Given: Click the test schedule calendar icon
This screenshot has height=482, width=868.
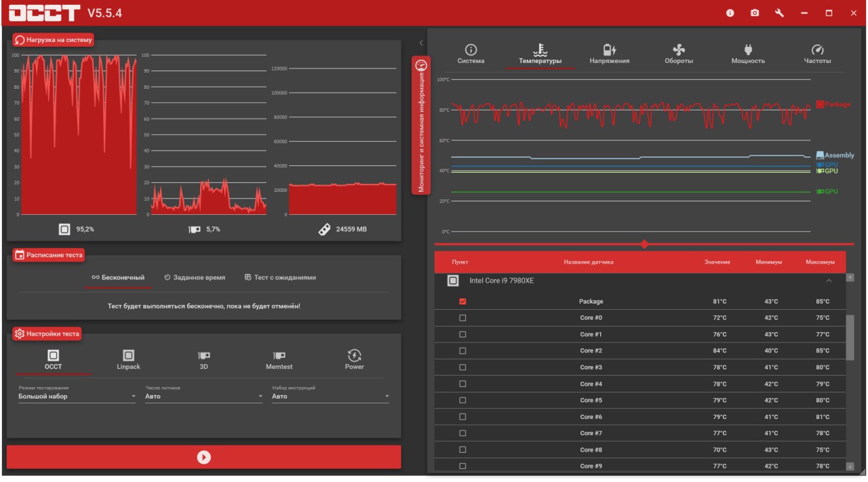Looking at the screenshot, I should point(20,256).
